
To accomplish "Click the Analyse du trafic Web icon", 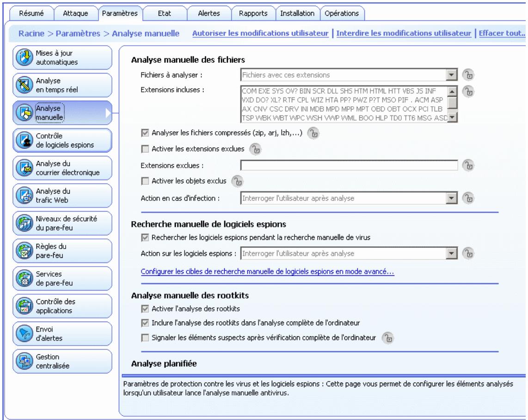I will tap(24, 195).
